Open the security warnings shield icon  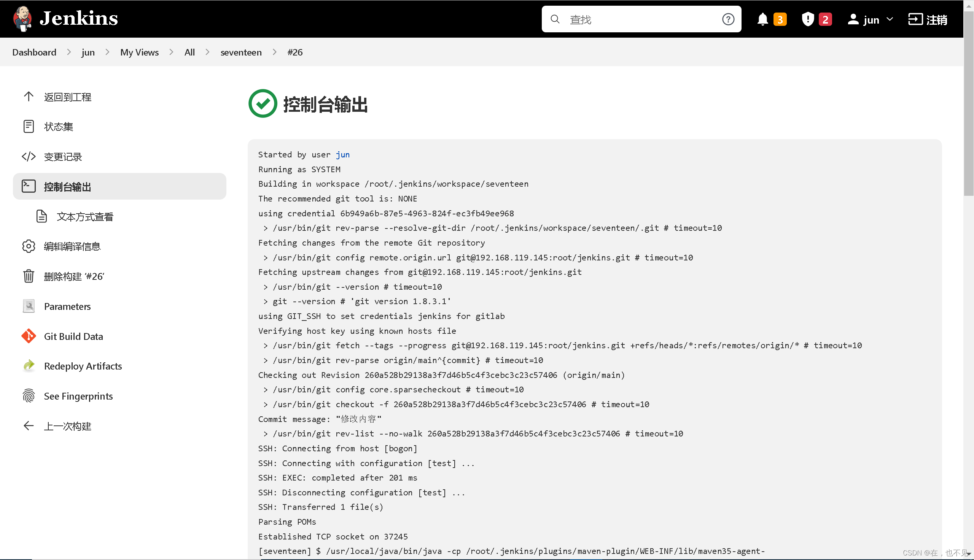808,19
